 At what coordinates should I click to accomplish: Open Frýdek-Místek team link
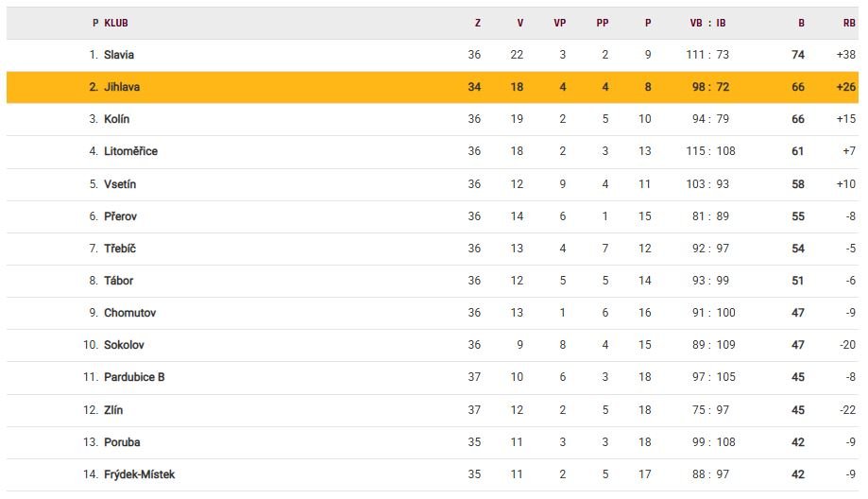coord(139,474)
